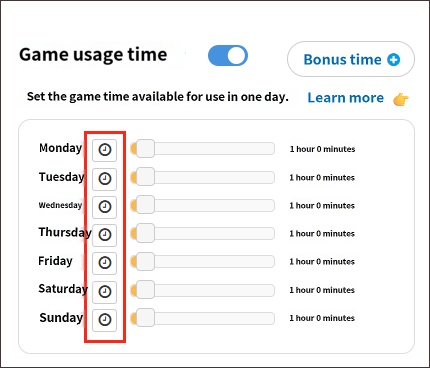Click the plus icon in Bonus time

point(394,60)
